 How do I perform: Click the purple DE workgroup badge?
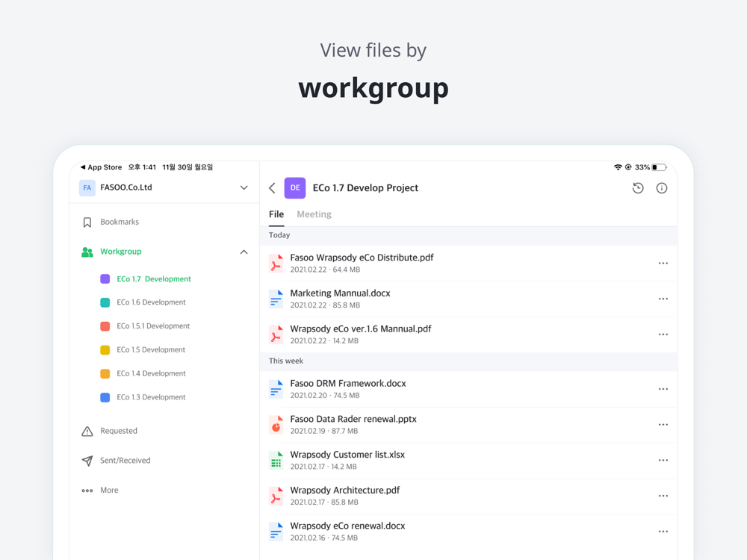point(295,187)
